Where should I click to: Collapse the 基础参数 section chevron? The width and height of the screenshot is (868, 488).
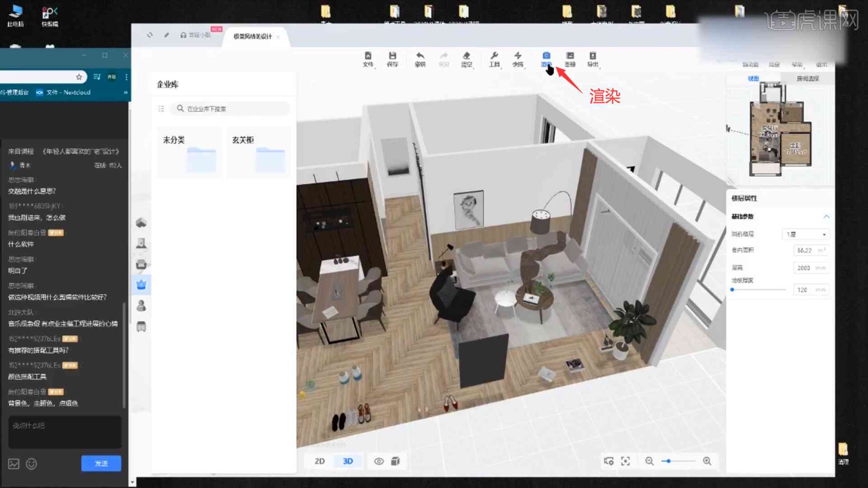point(826,216)
